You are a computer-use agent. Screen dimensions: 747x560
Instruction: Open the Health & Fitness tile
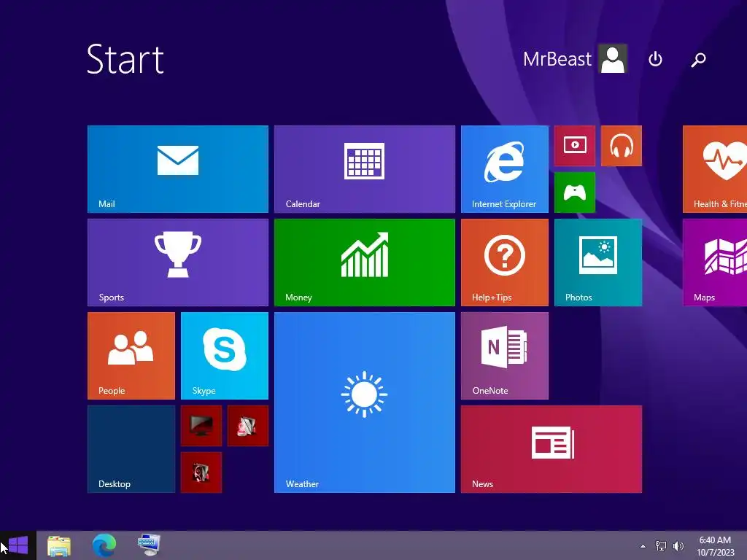(715, 169)
